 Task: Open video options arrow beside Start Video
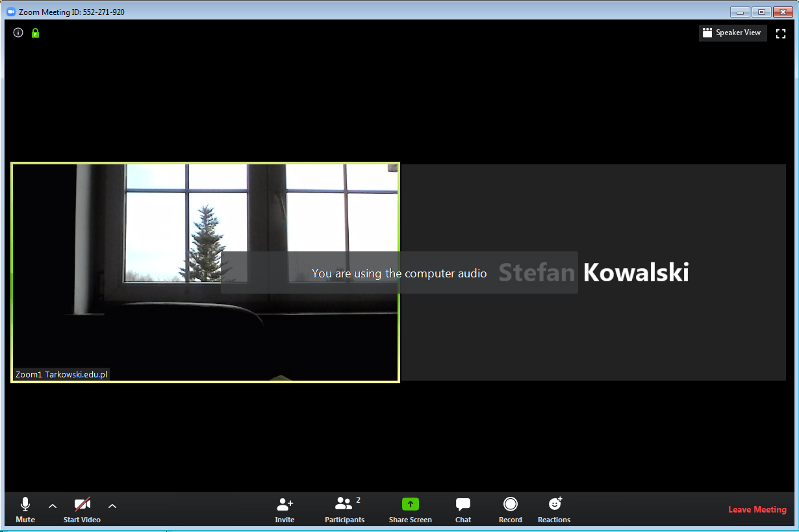112,506
